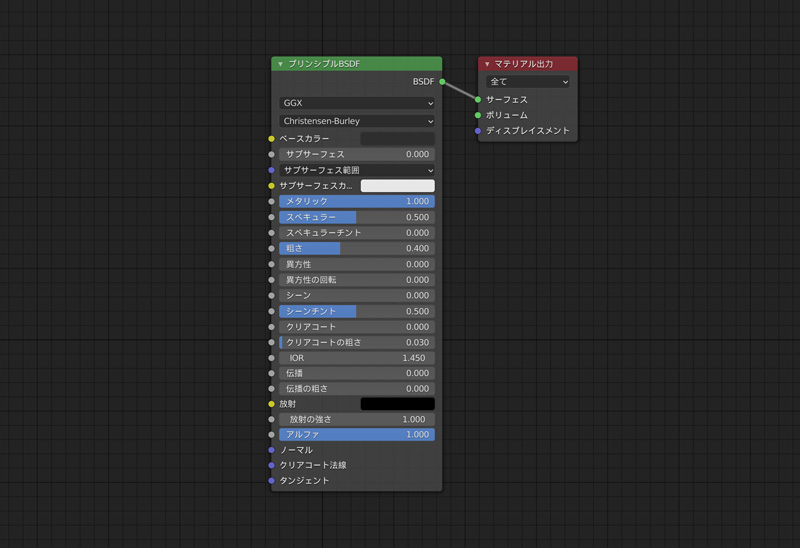The image size is (800, 548).
Task: Click the ベースカラー color swatch
Action: 397,139
